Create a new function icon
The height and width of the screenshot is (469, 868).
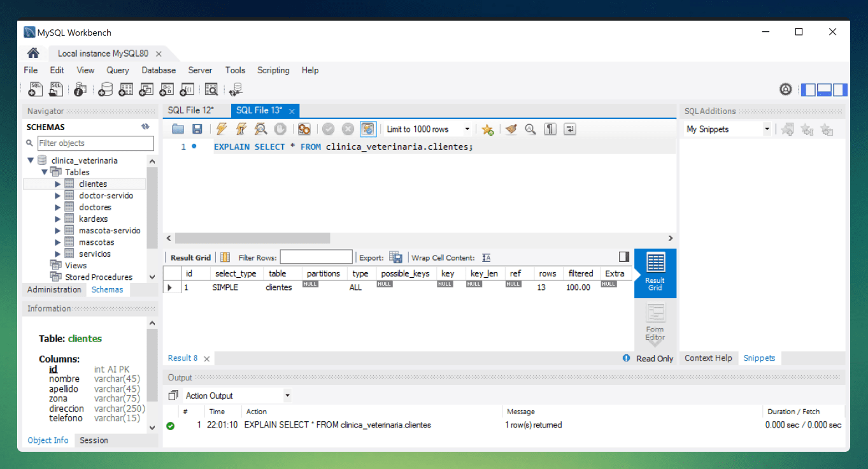[x=187, y=90]
